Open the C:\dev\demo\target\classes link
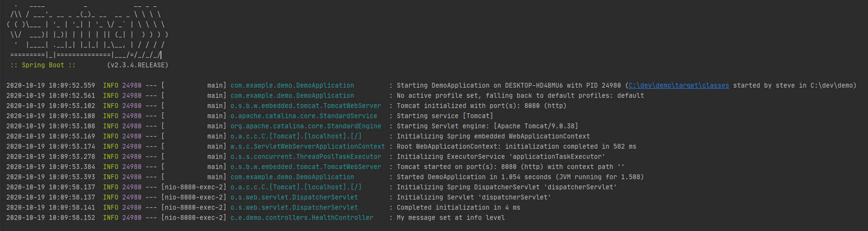Screen dimensions: 868x231 [679, 86]
